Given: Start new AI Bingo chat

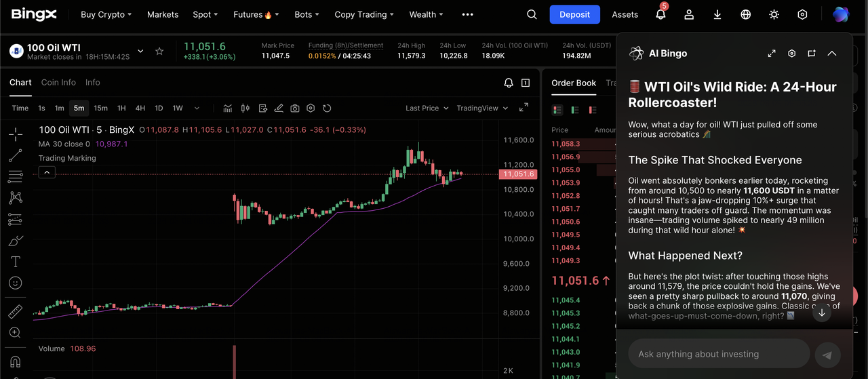Looking at the screenshot, I should click(812, 54).
